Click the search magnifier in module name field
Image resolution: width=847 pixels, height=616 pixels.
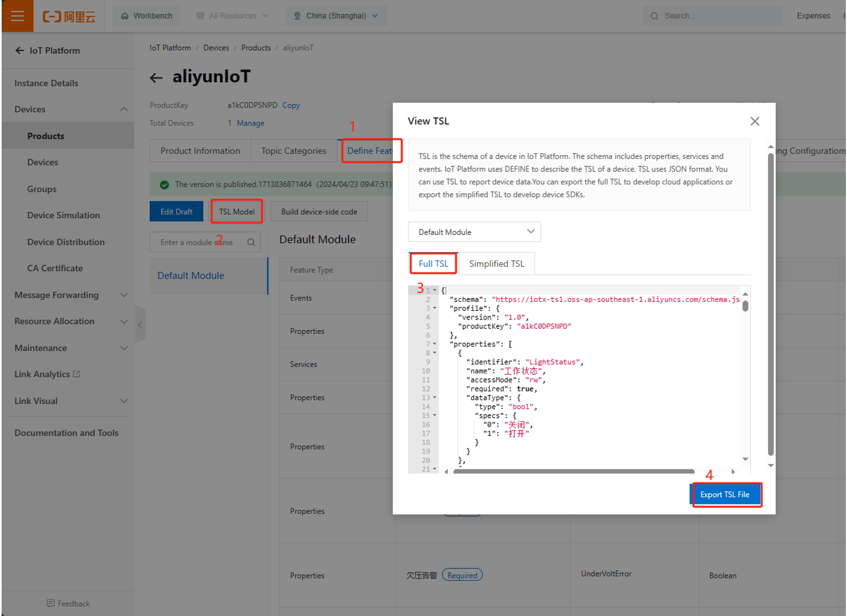[251, 242]
